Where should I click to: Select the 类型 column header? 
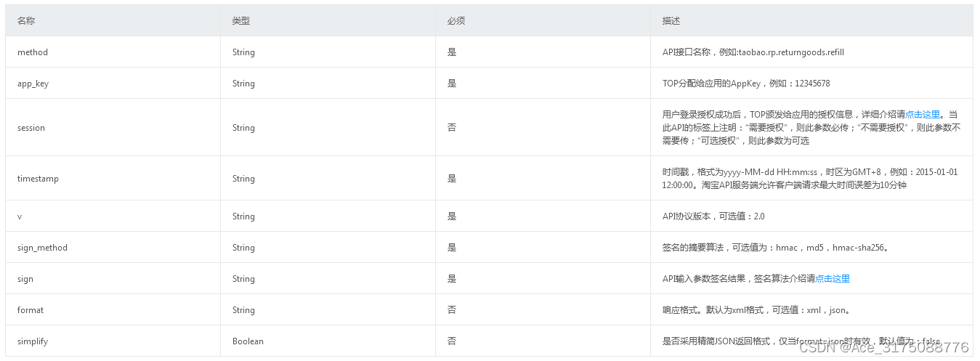coord(241,21)
